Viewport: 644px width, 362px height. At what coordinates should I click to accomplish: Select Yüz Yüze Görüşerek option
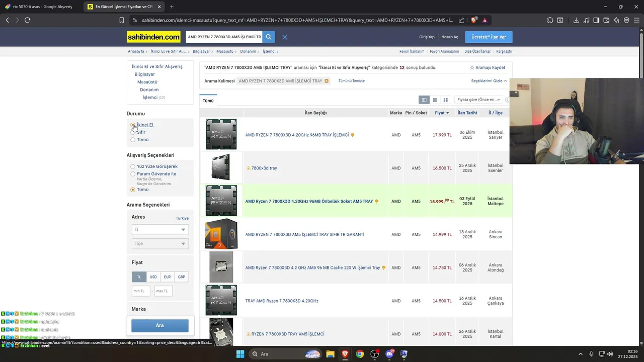pos(133,166)
